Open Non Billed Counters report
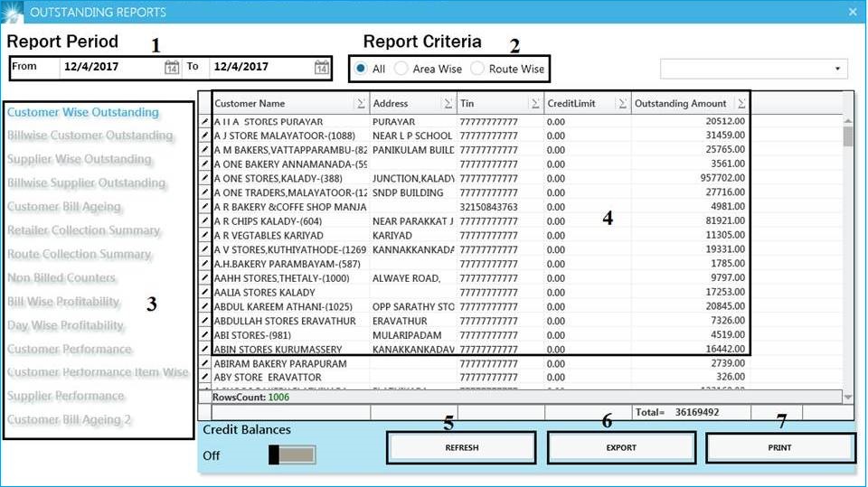This screenshot has width=868, height=487. tap(61, 277)
